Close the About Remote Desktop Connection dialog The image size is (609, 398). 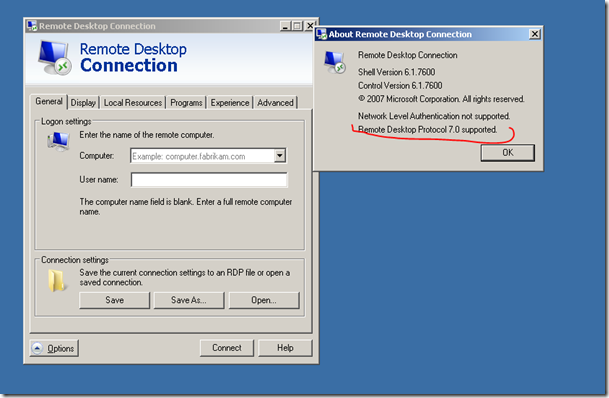(x=535, y=34)
